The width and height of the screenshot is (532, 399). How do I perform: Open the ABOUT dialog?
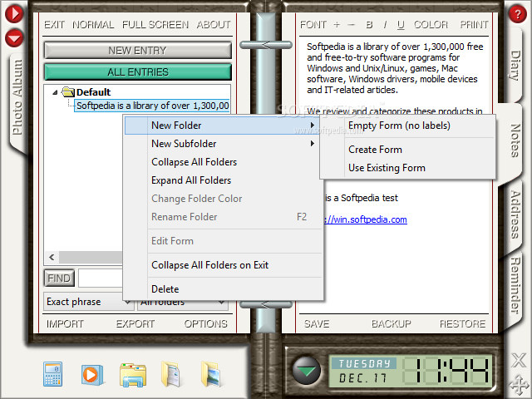click(x=214, y=25)
